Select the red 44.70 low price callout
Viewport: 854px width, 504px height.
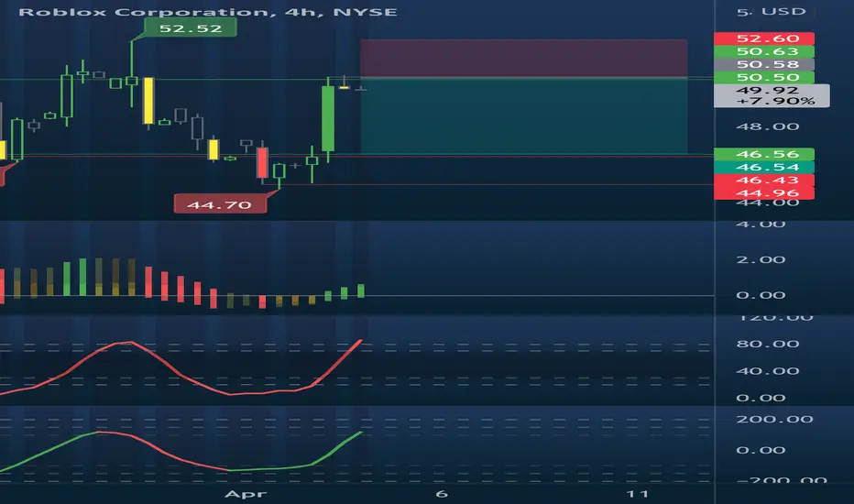(220, 204)
